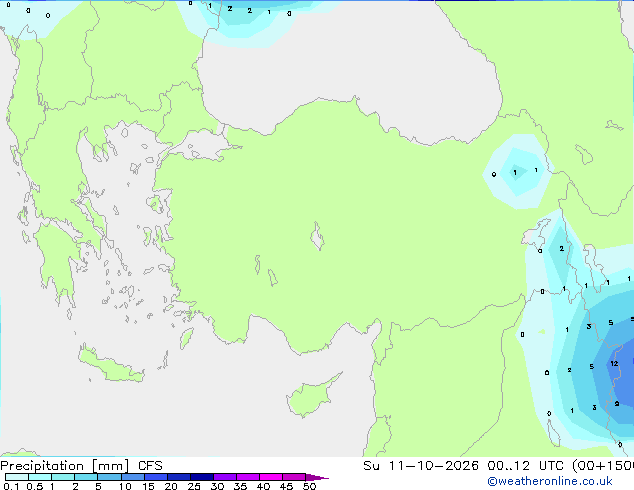The image size is (634, 490).
Task: Pick the 15–20 mm blue legend swatch
Action: tap(155, 477)
